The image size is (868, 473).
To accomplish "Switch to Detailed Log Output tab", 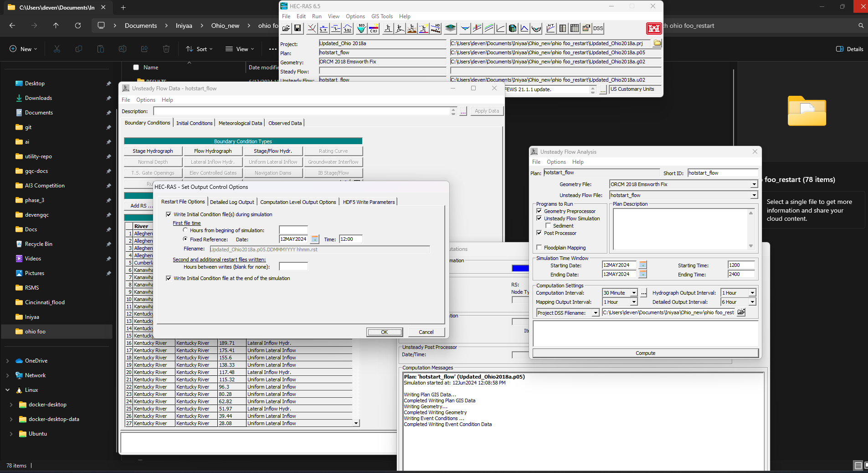I will [x=232, y=202].
